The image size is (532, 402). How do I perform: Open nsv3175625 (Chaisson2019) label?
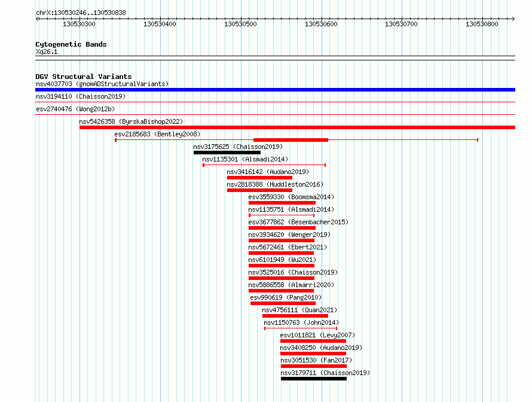pyautogui.click(x=238, y=147)
